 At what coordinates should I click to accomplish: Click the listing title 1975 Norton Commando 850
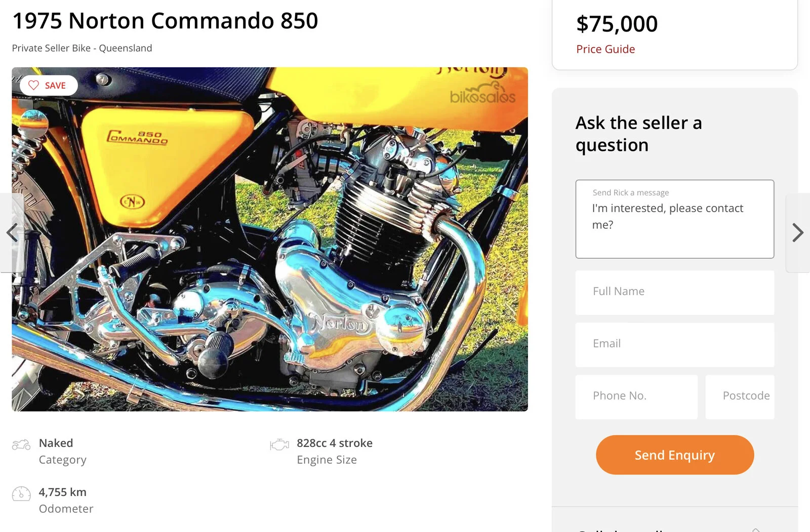pyautogui.click(x=165, y=21)
